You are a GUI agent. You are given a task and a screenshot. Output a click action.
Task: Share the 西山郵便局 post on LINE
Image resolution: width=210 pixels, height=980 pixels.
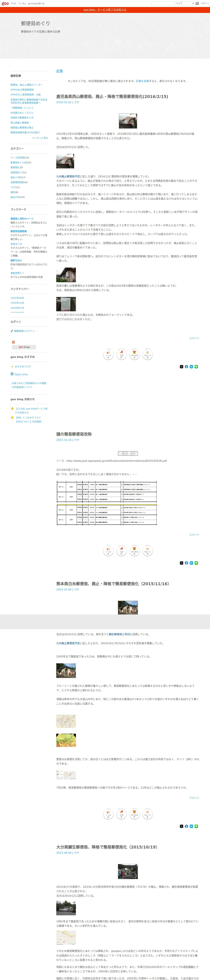point(196,367)
